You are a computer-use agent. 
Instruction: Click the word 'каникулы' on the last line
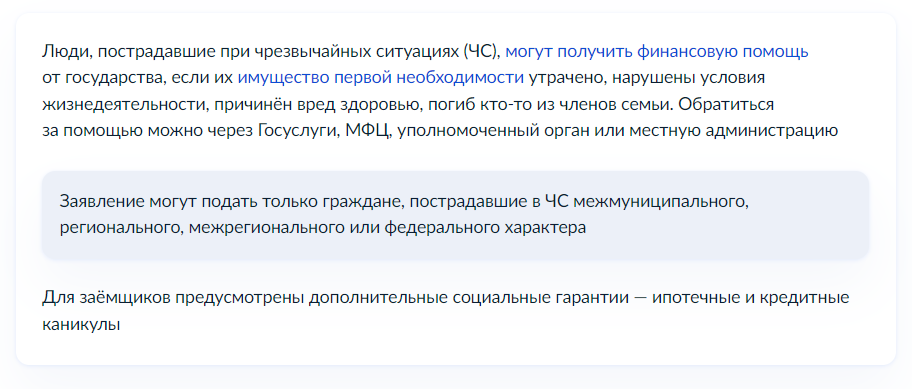(x=81, y=324)
